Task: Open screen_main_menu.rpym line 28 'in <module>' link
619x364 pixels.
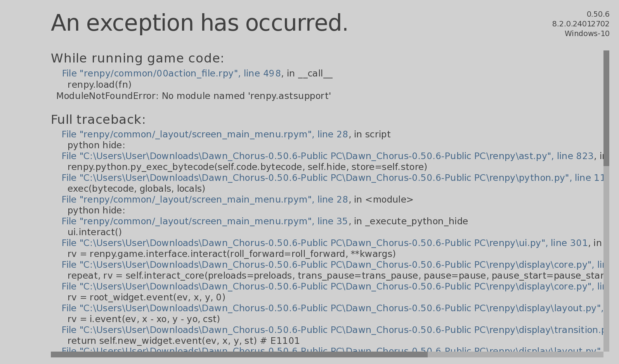Action: (x=205, y=199)
